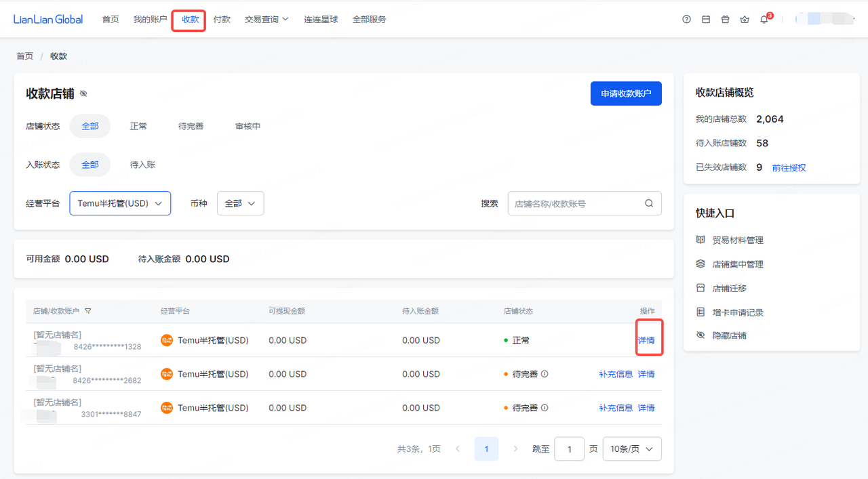Click 隐藏店铺 quick entry text

730,335
